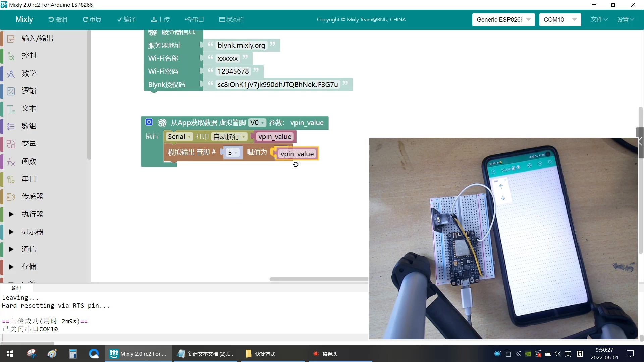Screen dimensions: 644x362
Task: Edit the Wi-Fi password 12345678 field
Action: coord(233,71)
